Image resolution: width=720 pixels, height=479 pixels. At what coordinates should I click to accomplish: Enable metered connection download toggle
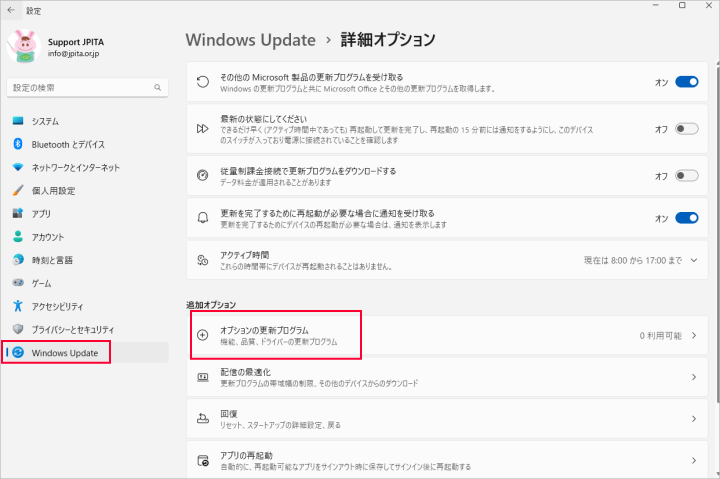click(x=686, y=175)
